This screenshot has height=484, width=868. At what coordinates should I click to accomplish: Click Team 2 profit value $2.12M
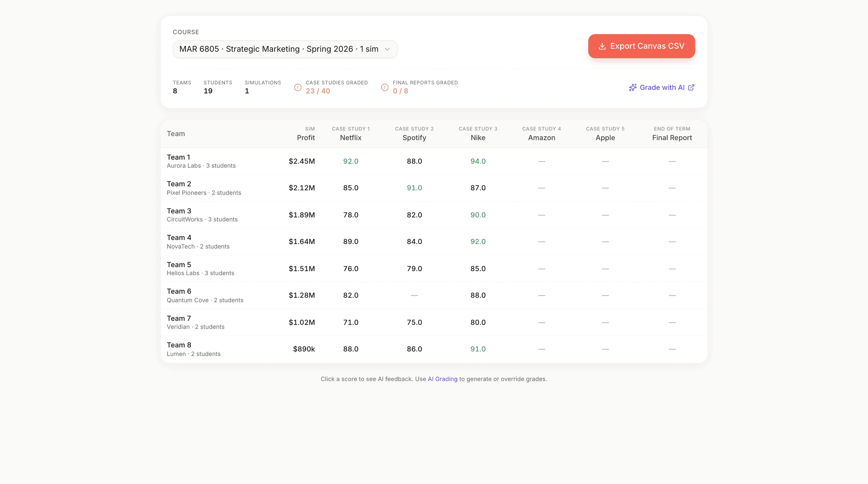[302, 188]
